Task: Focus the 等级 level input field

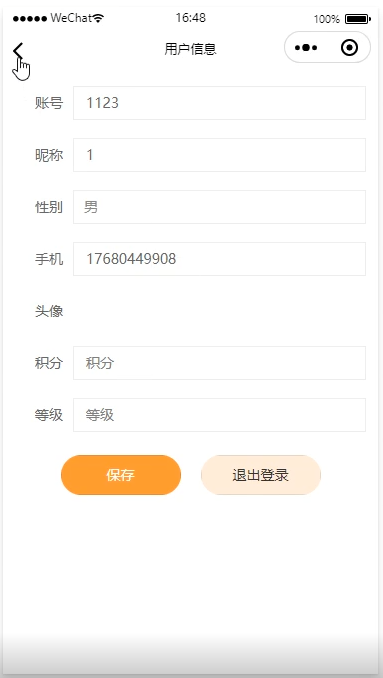Action: [219, 415]
